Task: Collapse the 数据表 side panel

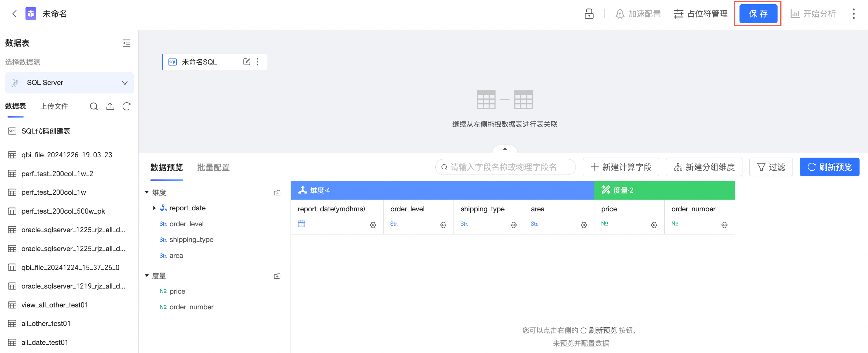Action: 127,43
